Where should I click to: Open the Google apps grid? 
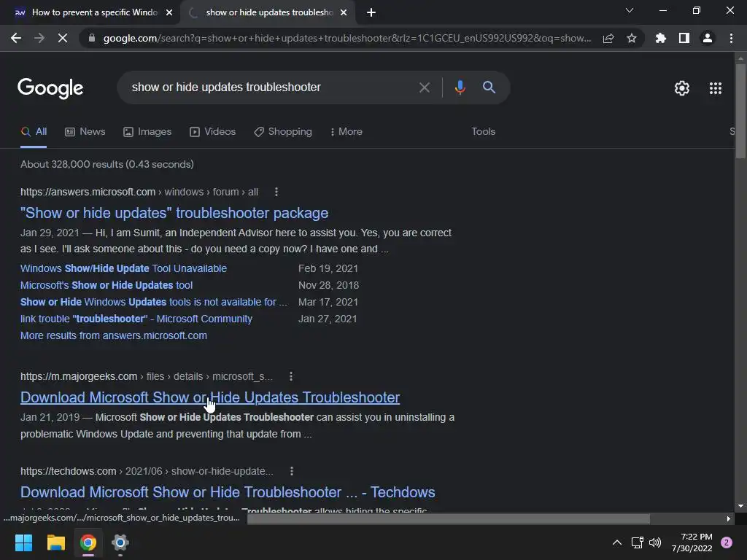point(716,88)
